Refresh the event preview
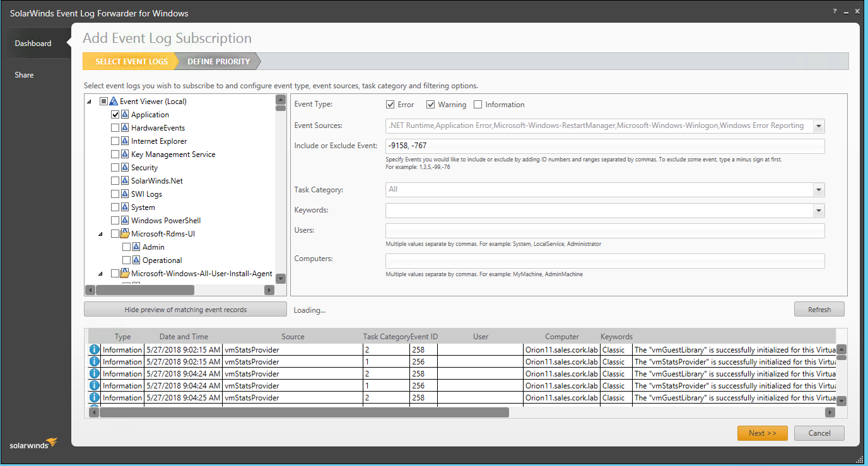 [819, 310]
